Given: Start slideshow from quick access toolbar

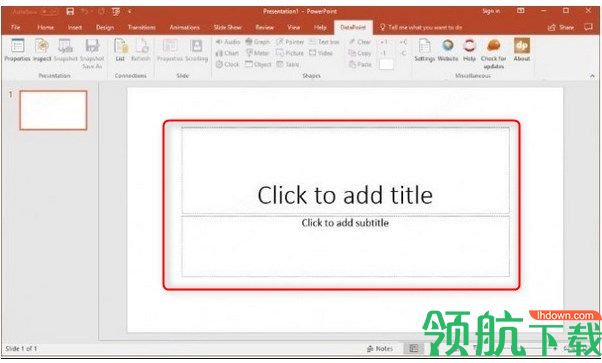Looking at the screenshot, I should click(116, 12).
